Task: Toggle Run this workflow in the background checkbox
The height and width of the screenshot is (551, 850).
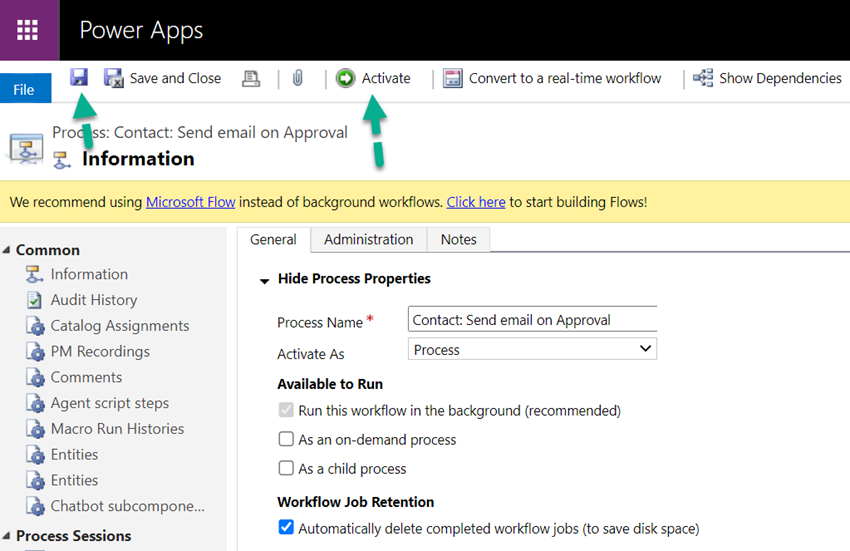Action: [286, 410]
